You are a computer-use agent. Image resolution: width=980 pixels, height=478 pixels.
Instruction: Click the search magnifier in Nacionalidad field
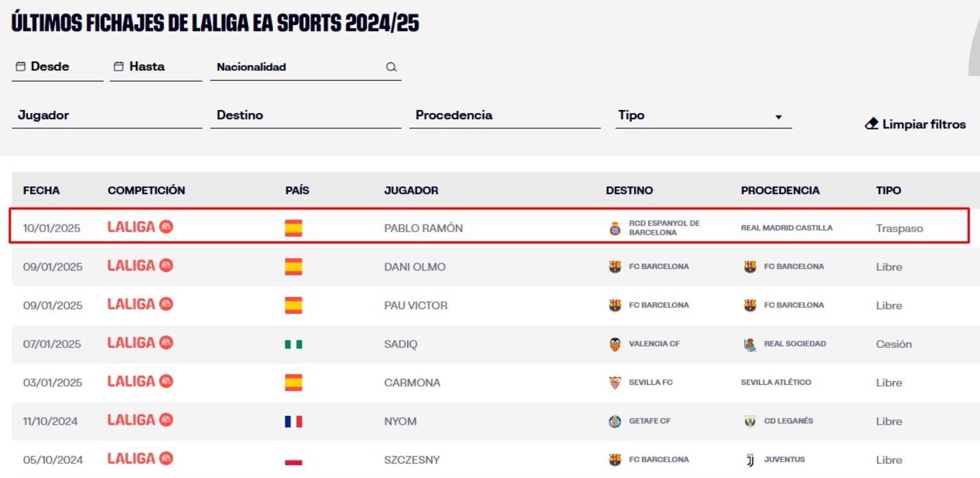[x=391, y=67]
